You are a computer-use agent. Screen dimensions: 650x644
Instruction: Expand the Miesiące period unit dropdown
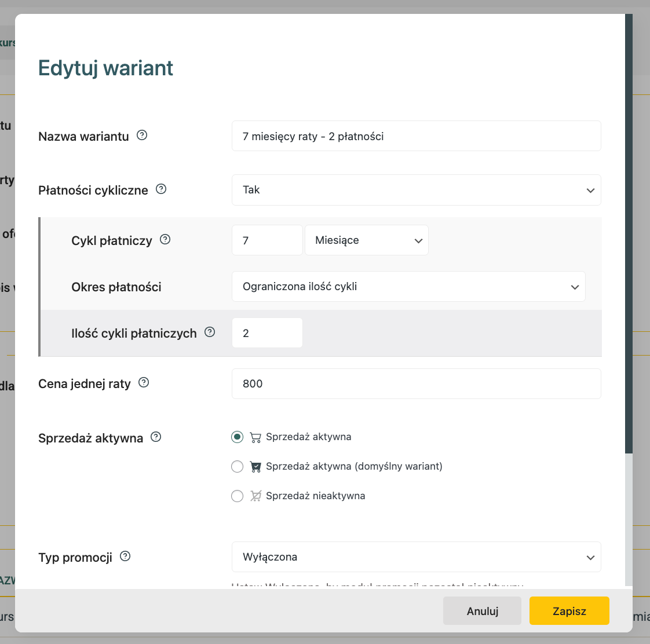(366, 240)
